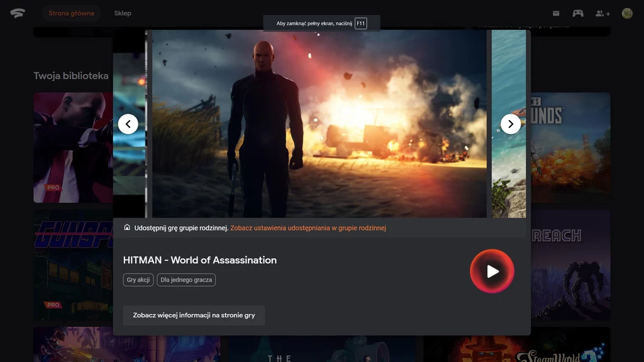Open the Gunsport game tile in library
Image resolution: width=644 pixels, height=362 pixels.
point(73,265)
